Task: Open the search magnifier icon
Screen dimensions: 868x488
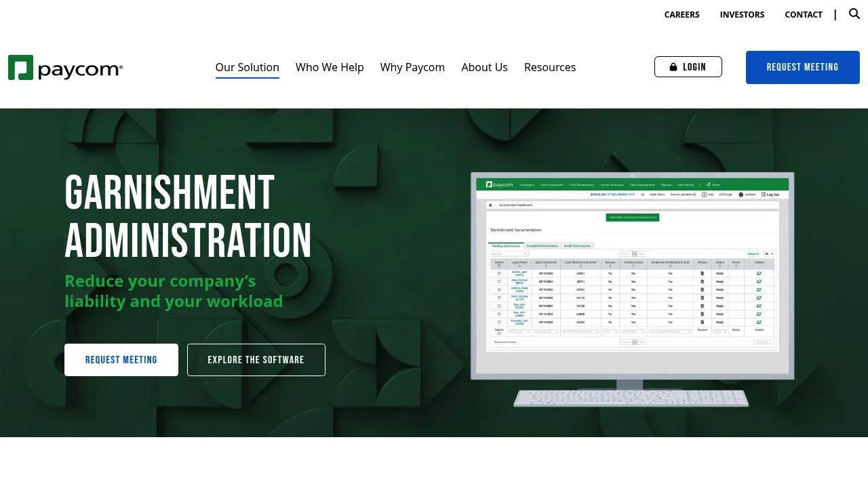Action: click(x=854, y=14)
